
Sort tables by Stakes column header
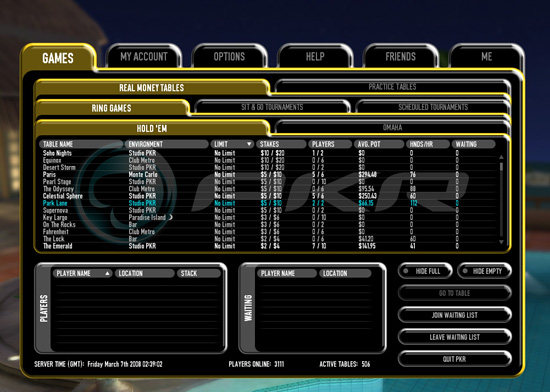click(281, 144)
